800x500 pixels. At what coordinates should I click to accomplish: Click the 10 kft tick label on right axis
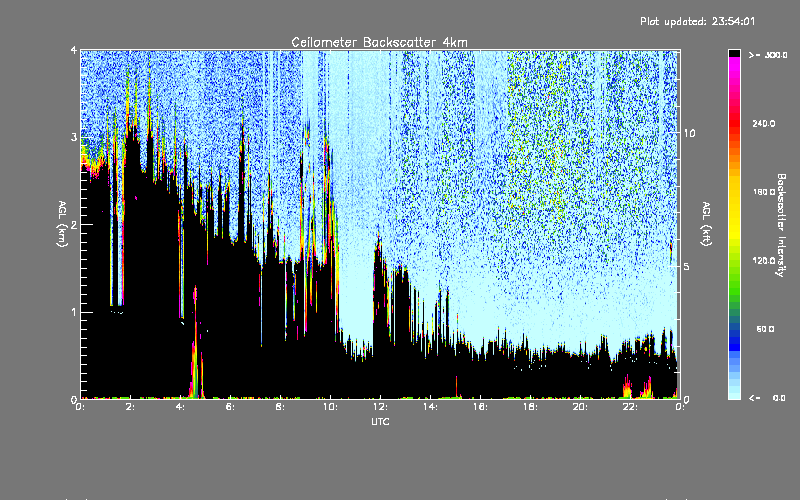click(689, 133)
